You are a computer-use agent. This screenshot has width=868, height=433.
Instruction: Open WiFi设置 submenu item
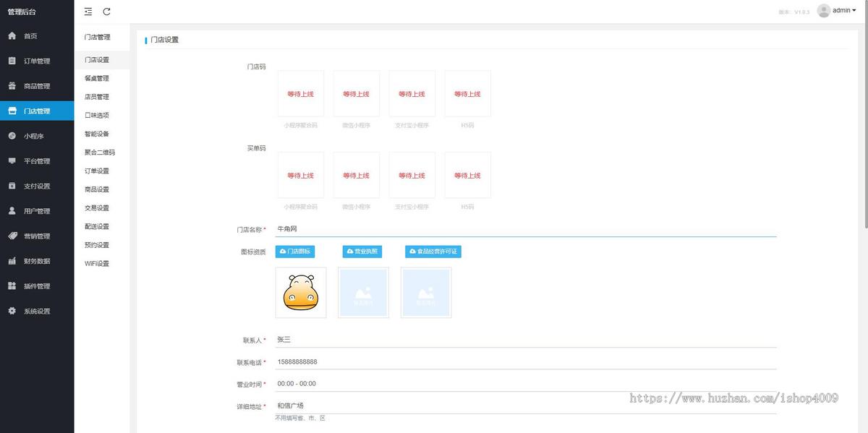pyautogui.click(x=97, y=264)
